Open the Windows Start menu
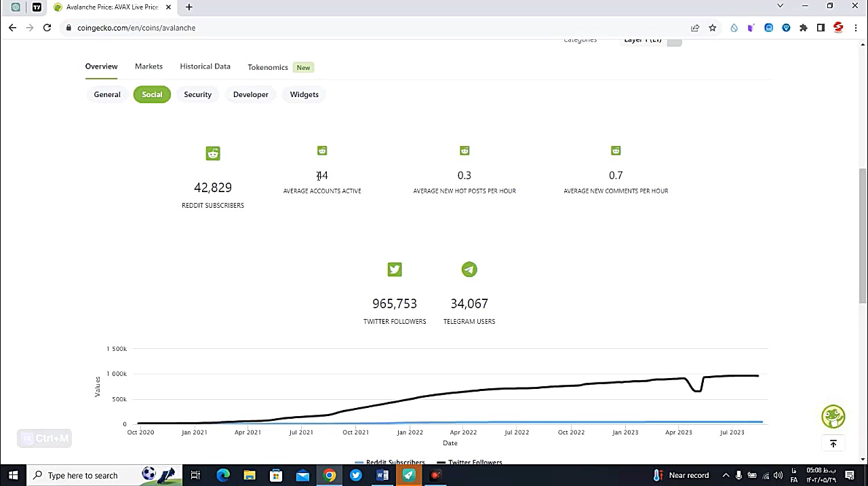The image size is (868, 486). 13,475
